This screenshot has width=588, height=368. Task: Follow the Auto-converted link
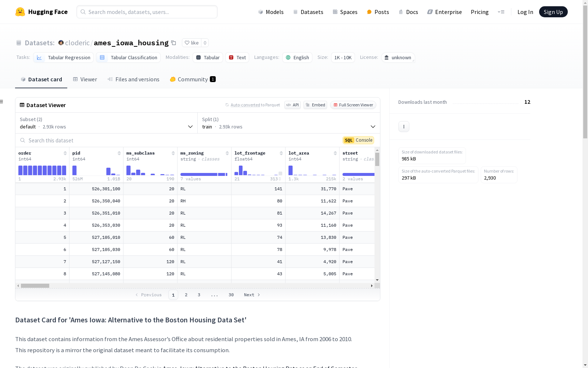[245, 105]
